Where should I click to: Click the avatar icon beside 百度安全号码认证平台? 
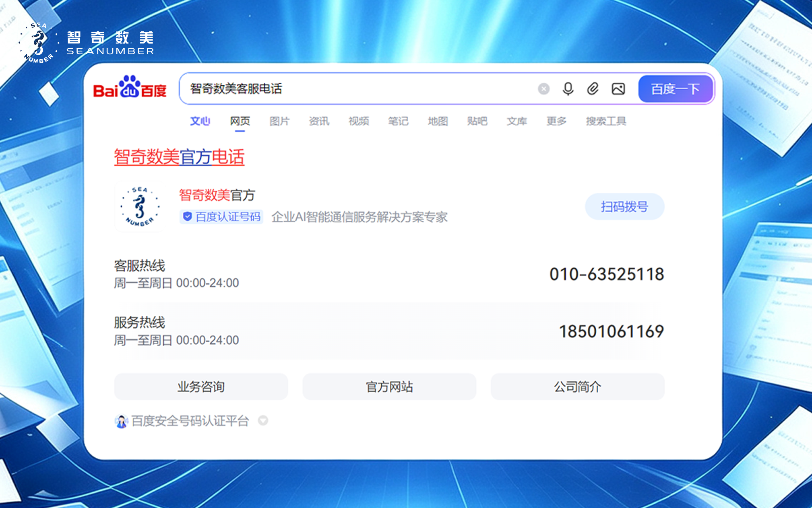[x=121, y=421]
